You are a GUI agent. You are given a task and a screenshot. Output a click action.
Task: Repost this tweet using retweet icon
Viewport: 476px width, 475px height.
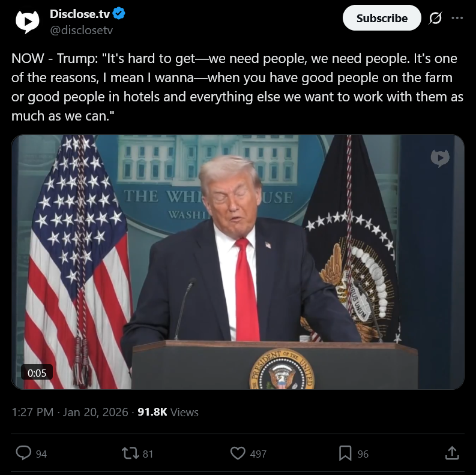[130, 453]
